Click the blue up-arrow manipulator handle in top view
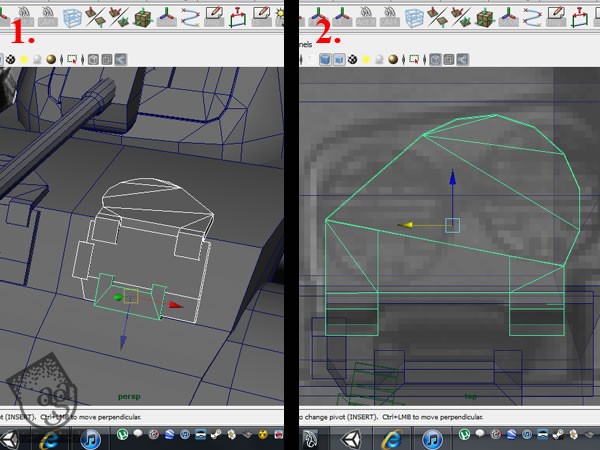Image resolution: width=600 pixels, height=450 pixels. click(x=453, y=180)
